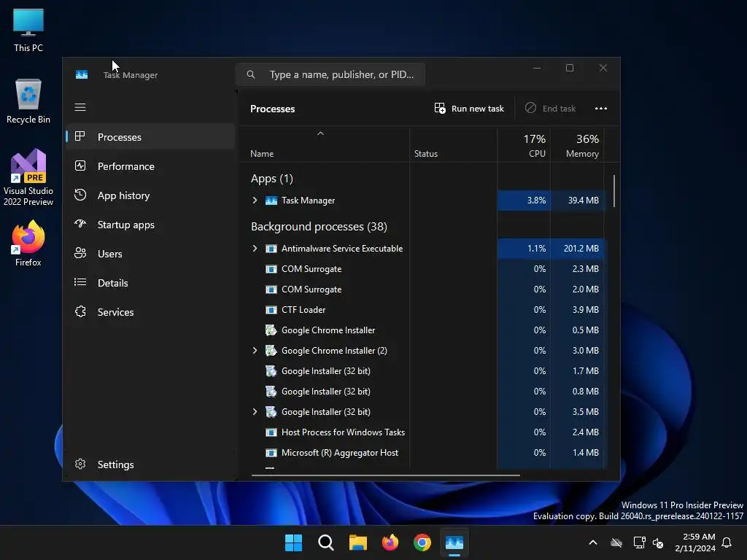Viewport: 747px width, 560px height.
Task: Select the Recycle Bin desktop icon
Action: (x=28, y=101)
